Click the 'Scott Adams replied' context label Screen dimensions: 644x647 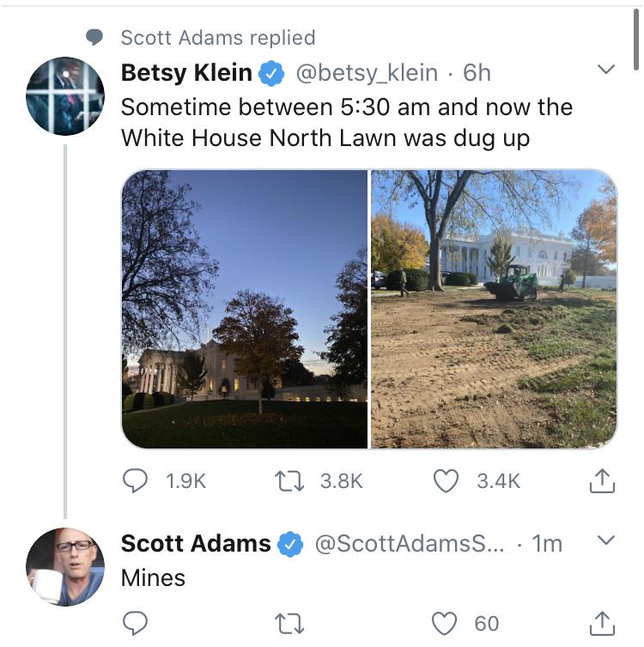pos(217,38)
